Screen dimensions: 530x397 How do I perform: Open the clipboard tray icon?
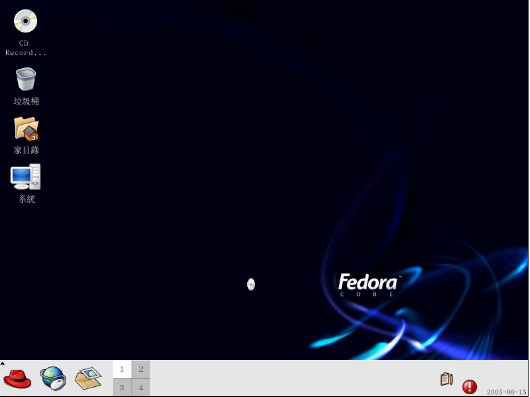click(x=447, y=379)
